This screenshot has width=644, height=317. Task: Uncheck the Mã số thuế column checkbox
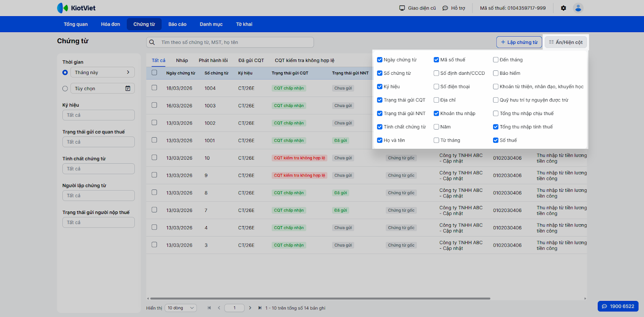(436, 60)
